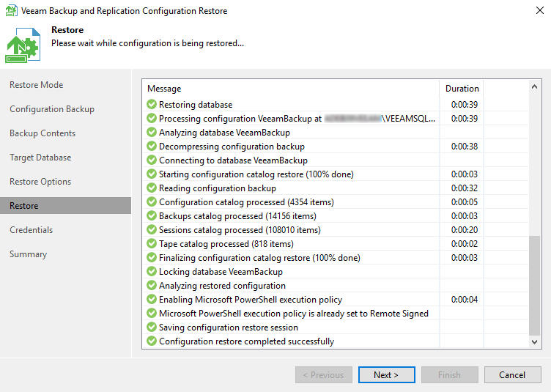Viewport: 551px width, 392px height.
Task: Open the Restore Mode step
Action: tap(37, 85)
